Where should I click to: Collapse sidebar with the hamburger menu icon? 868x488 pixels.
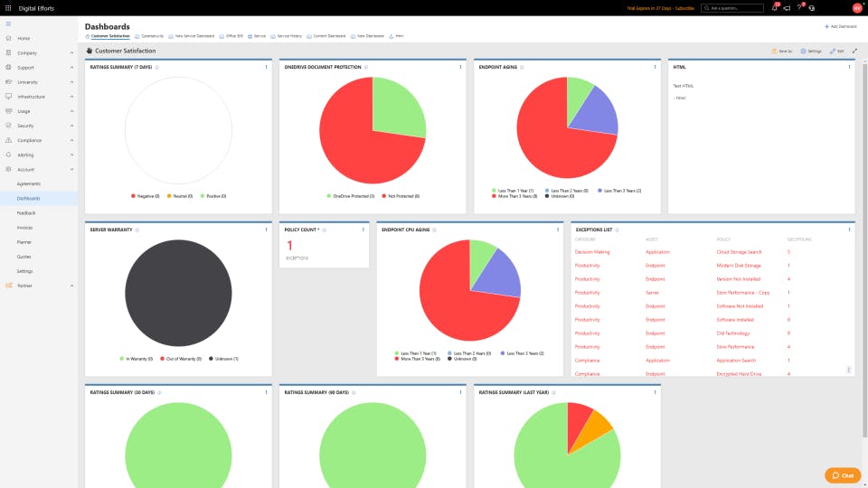click(8, 23)
